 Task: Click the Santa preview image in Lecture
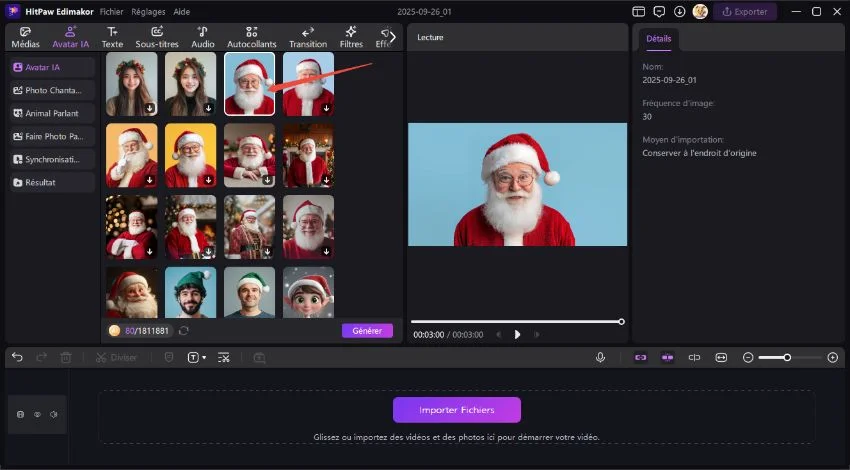coord(517,184)
